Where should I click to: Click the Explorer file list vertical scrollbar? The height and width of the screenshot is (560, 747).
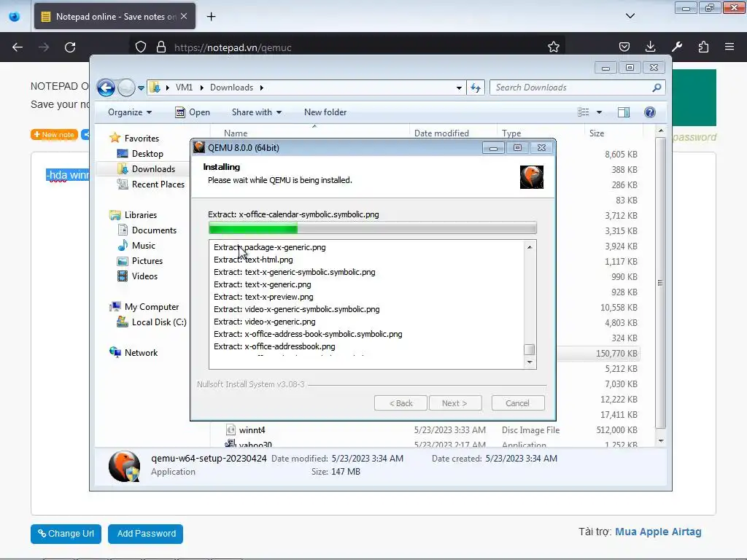660,283
